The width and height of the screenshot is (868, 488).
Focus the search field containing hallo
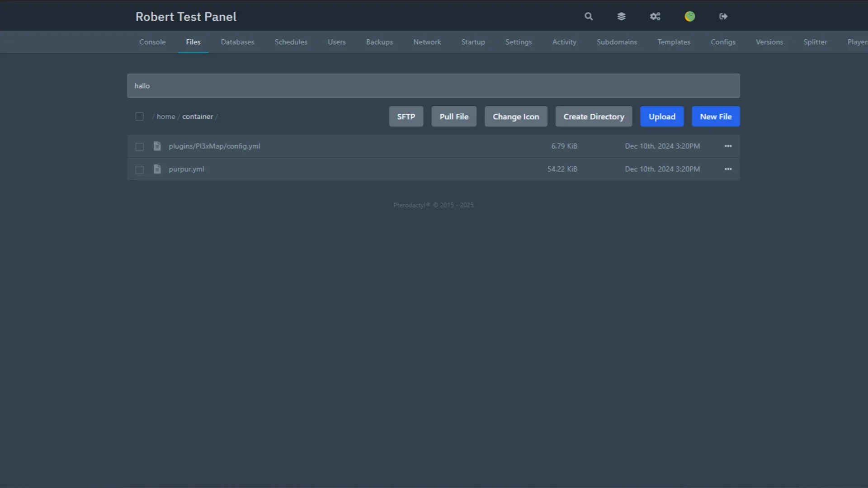pos(433,86)
